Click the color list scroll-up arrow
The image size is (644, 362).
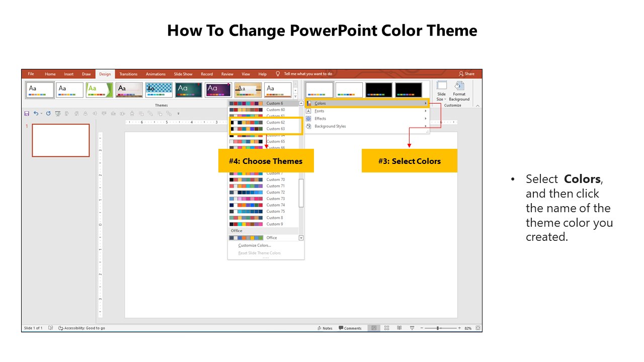pos(301,103)
